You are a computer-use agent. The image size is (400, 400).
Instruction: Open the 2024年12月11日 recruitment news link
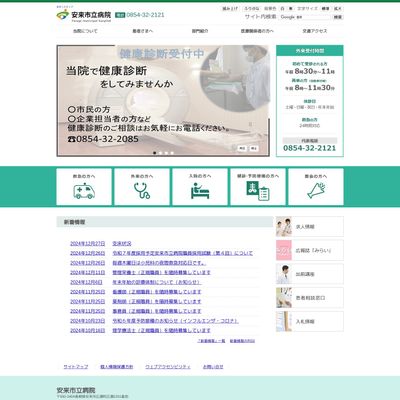coord(161,273)
